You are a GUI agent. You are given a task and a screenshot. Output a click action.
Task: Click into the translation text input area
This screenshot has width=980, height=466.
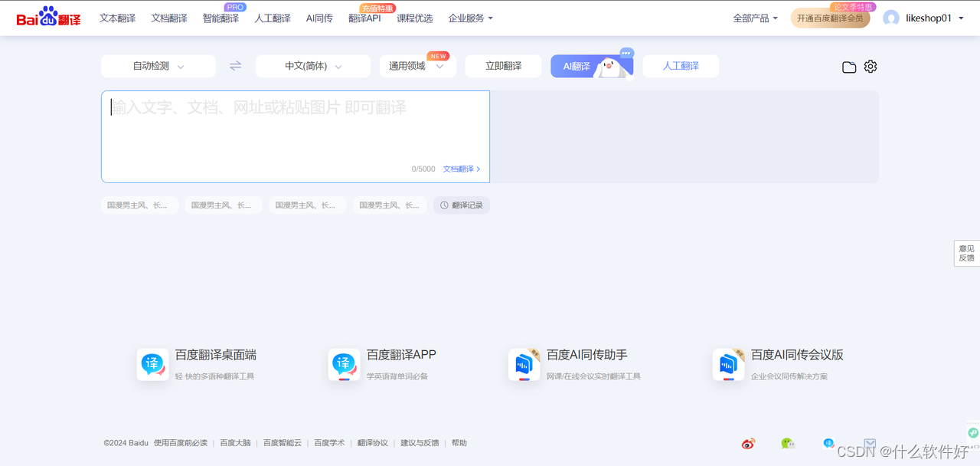[296, 136]
